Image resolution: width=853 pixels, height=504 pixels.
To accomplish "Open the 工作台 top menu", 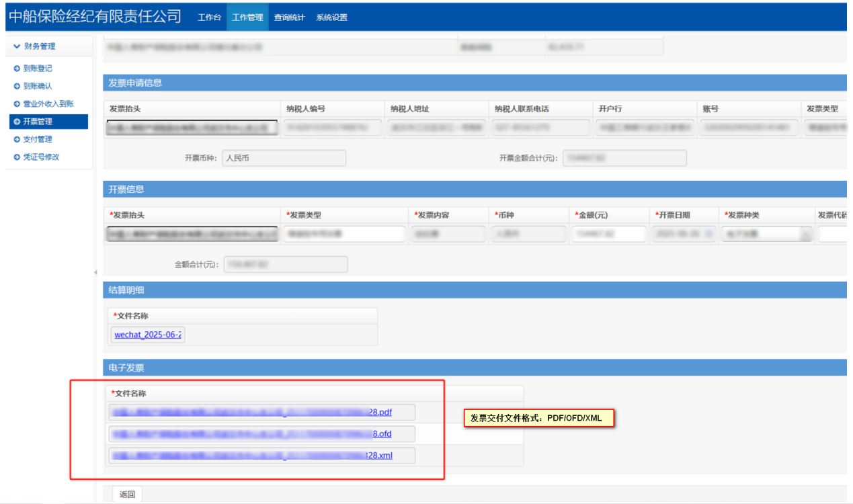I will pyautogui.click(x=209, y=17).
